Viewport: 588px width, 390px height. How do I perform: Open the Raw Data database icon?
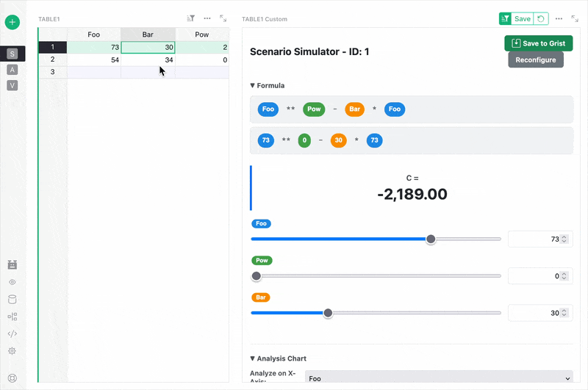pos(12,299)
